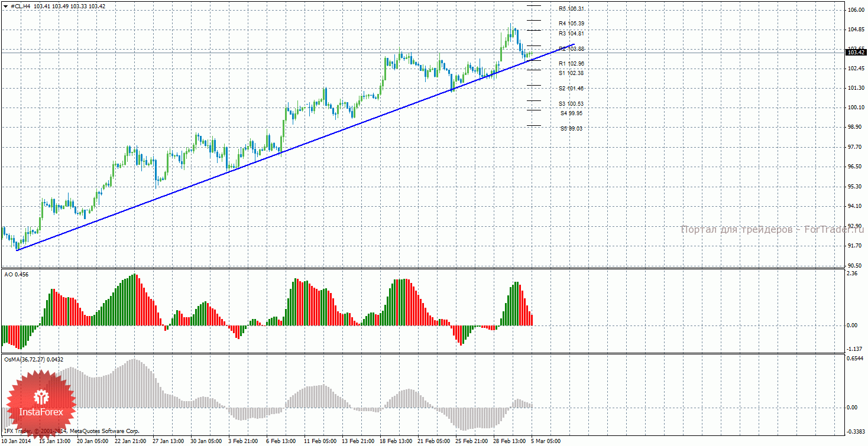Click the OsMA(36,72,27) indicator label
This screenshot has width=868, height=446.
pos(34,359)
